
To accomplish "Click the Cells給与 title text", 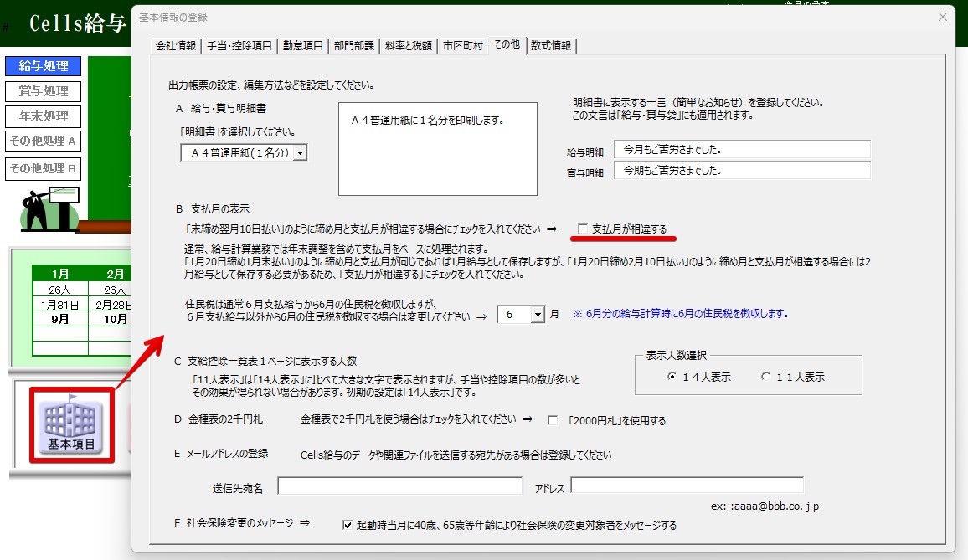I will click(x=78, y=23).
